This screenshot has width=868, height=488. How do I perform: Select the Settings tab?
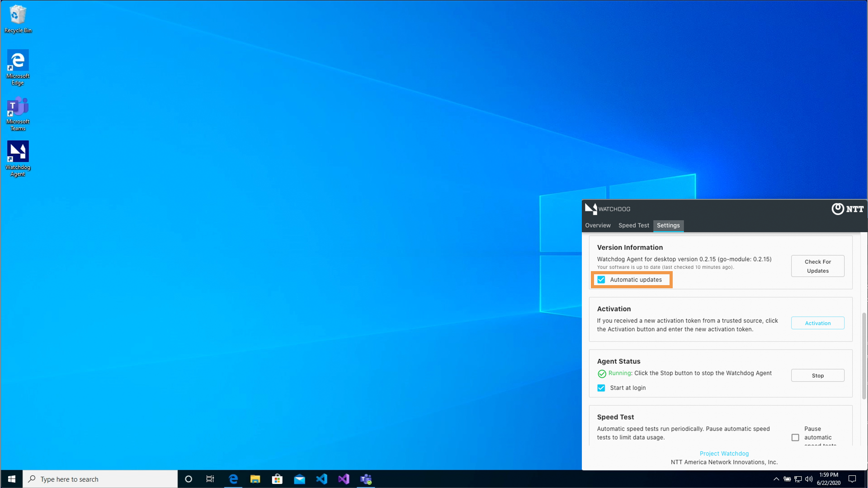(668, 225)
